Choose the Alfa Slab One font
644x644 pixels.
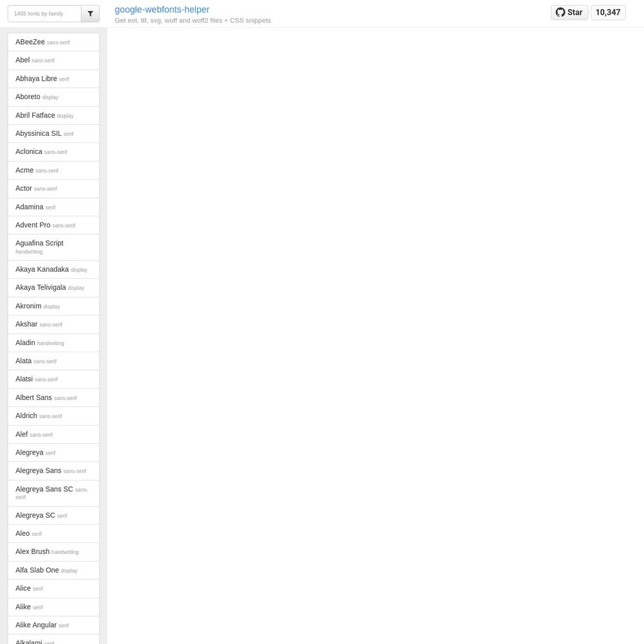coord(53,571)
